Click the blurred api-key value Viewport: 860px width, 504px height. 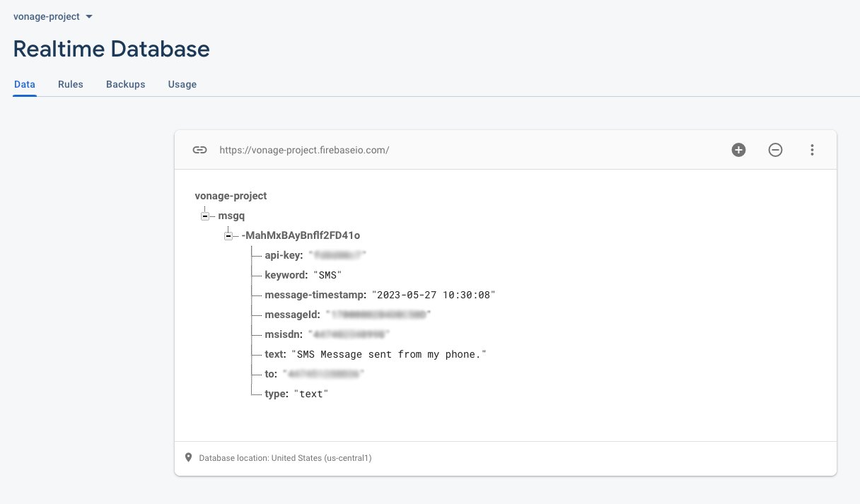coord(337,255)
